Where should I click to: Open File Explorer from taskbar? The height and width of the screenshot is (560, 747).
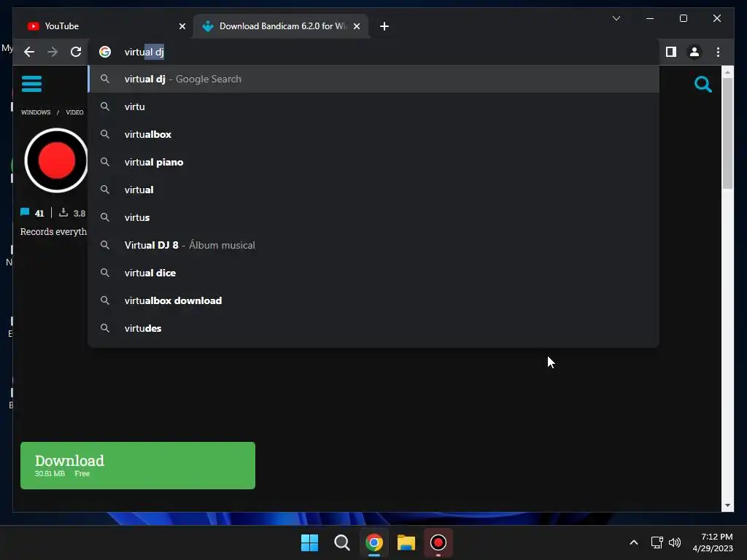406,542
